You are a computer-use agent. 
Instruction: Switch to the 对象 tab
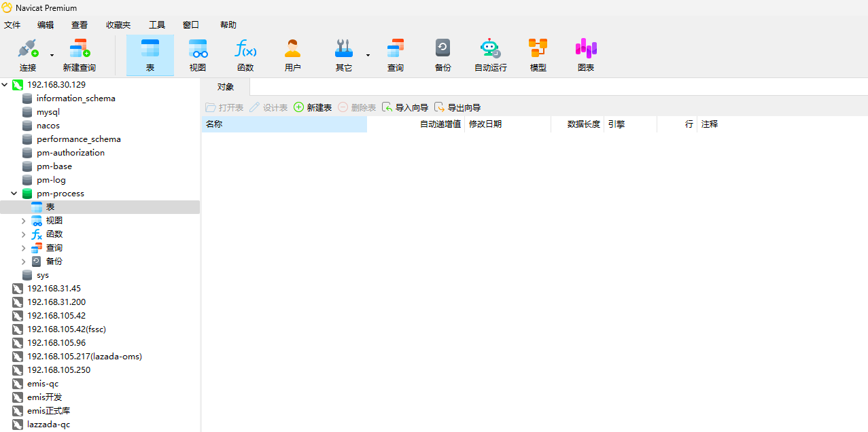tap(226, 87)
